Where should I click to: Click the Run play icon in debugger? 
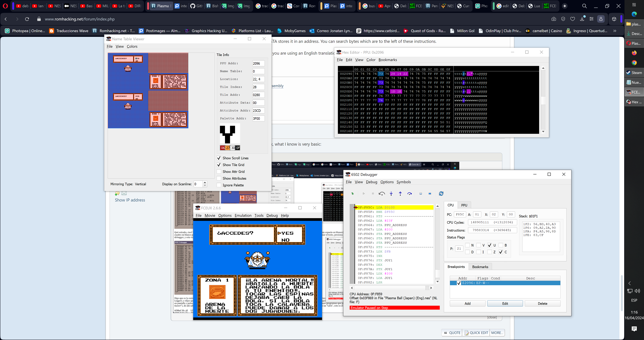[x=364, y=194]
